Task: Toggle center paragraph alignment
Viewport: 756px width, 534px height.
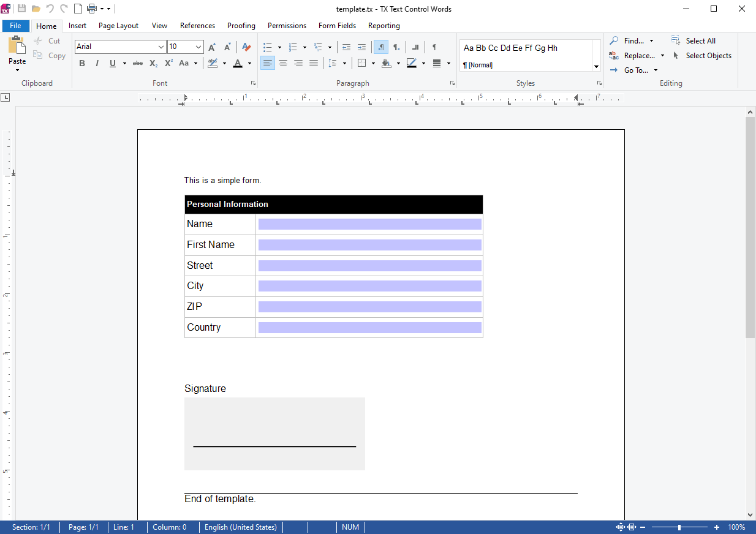Action: click(283, 63)
